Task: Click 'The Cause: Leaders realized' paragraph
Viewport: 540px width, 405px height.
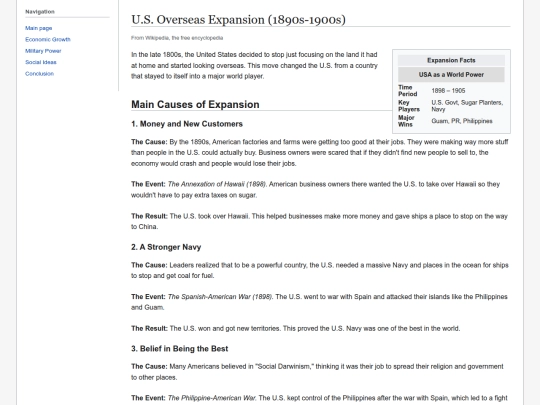Action: tap(320, 270)
